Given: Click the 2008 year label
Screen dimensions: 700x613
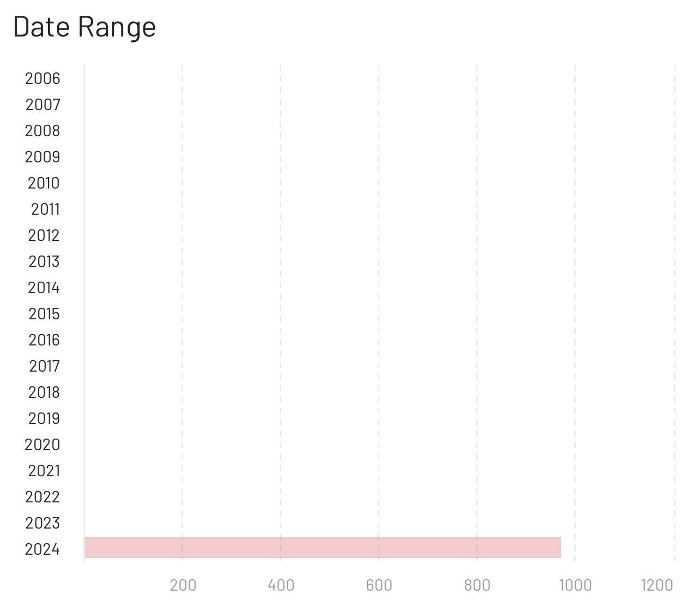Looking at the screenshot, I should (x=43, y=131).
